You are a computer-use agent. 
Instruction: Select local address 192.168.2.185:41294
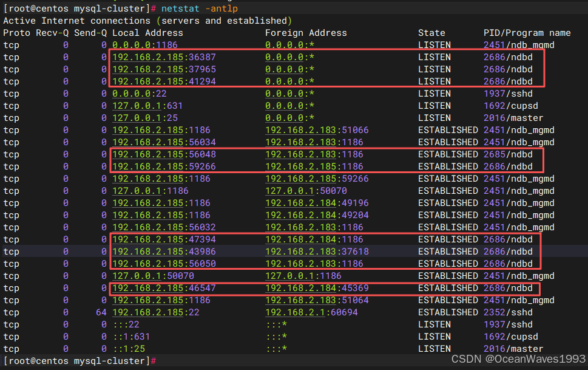pos(164,81)
